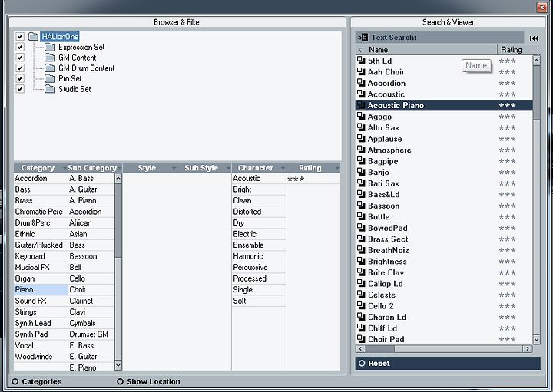The image size is (553, 392).
Task: Close the sound browser window
Action: pos(541,7)
